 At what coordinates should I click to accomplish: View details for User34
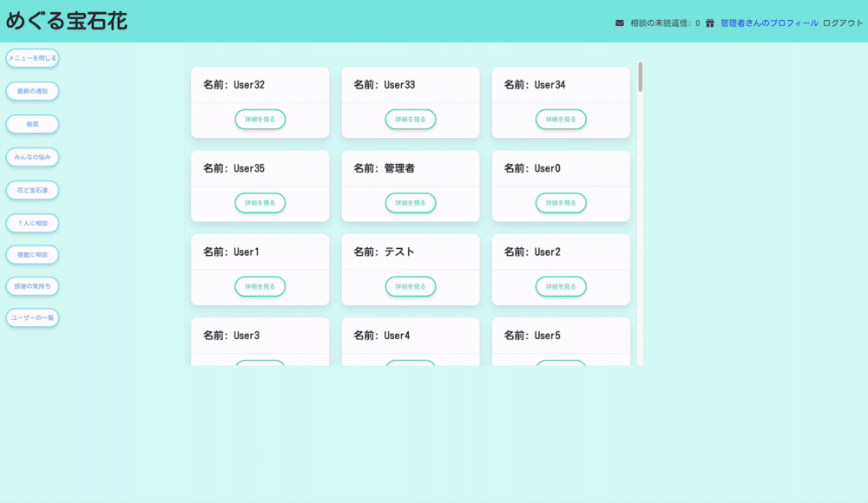[561, 120]
